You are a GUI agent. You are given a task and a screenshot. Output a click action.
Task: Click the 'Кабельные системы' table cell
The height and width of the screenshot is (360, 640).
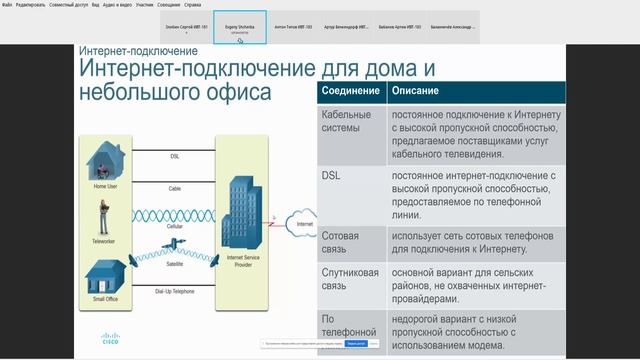[352, 135]
